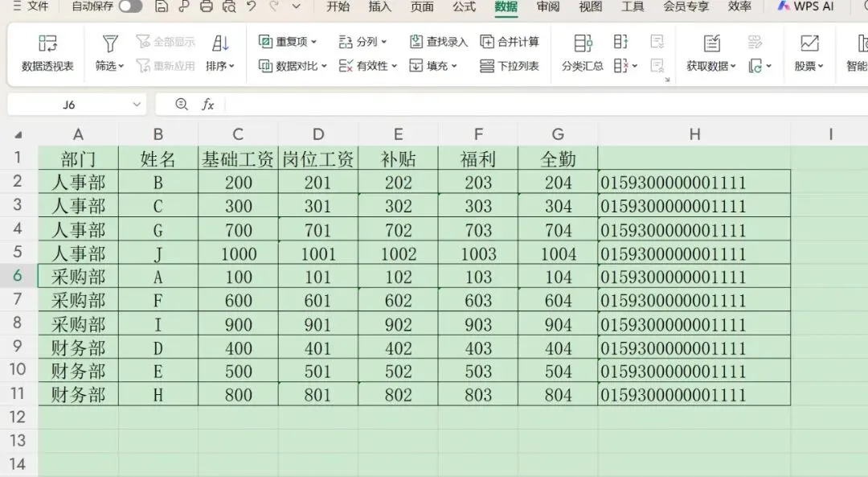
Task: Toggle the 自动保存 switch
Action: pos(131,6)
